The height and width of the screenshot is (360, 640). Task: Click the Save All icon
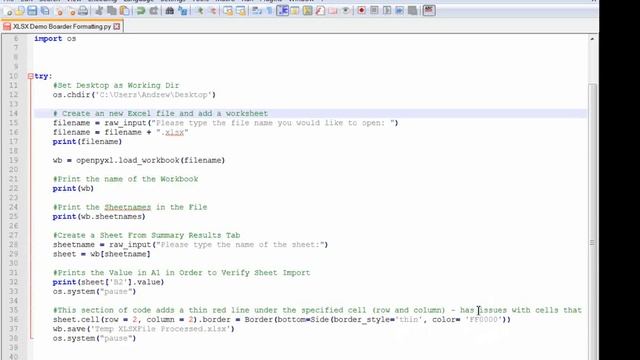45,11
